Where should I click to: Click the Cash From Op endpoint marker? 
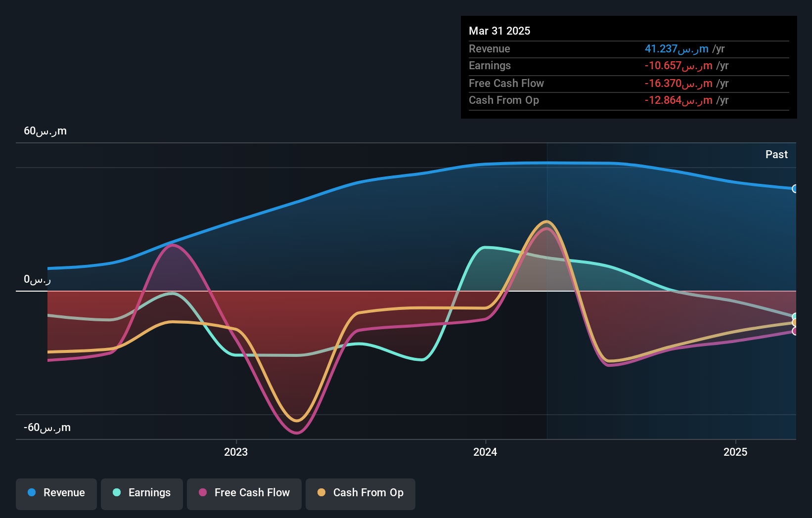tap(795, 323)
